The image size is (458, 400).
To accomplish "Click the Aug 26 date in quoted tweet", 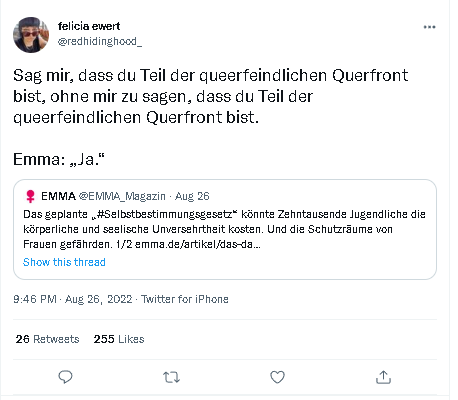I will pyautogui.click(x=192, y=196).
